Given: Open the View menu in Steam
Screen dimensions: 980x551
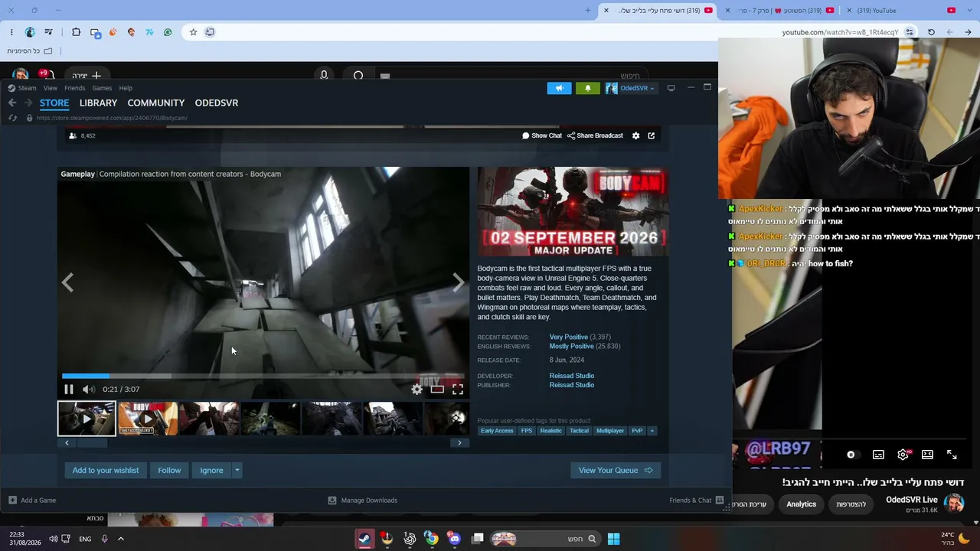Looking at the screenshot, I should pos(51,88).
